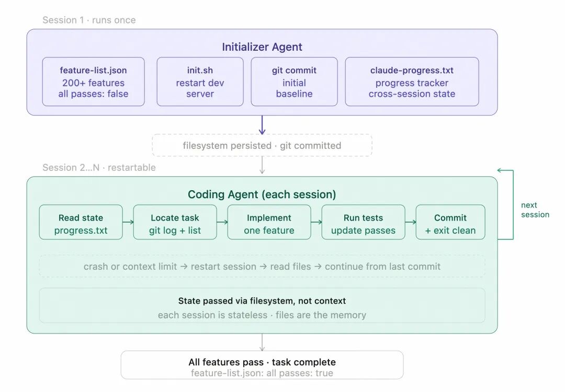Select the Read state progress.txt step
565x392 pixels.
81,224
